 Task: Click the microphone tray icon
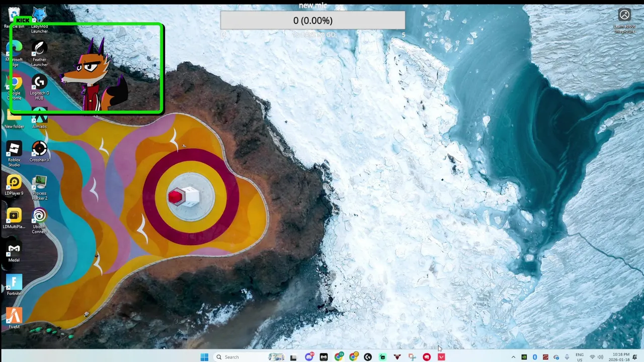[567, 357]
